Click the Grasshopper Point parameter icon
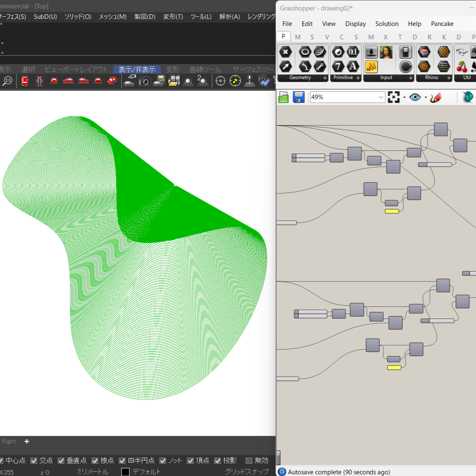Image resolution: width=476 pixels, height=476 pixels. tap(286, 52)
